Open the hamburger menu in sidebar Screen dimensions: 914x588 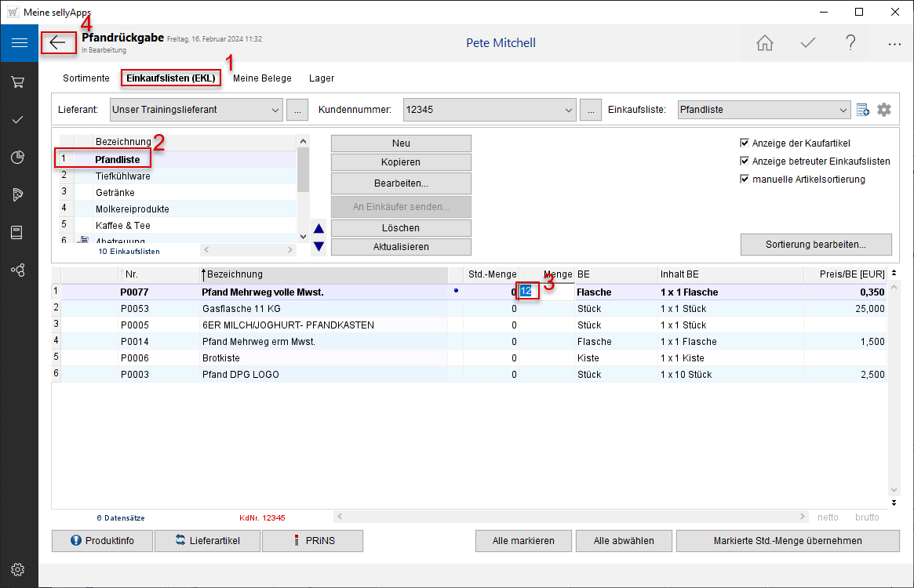point(19,43)
